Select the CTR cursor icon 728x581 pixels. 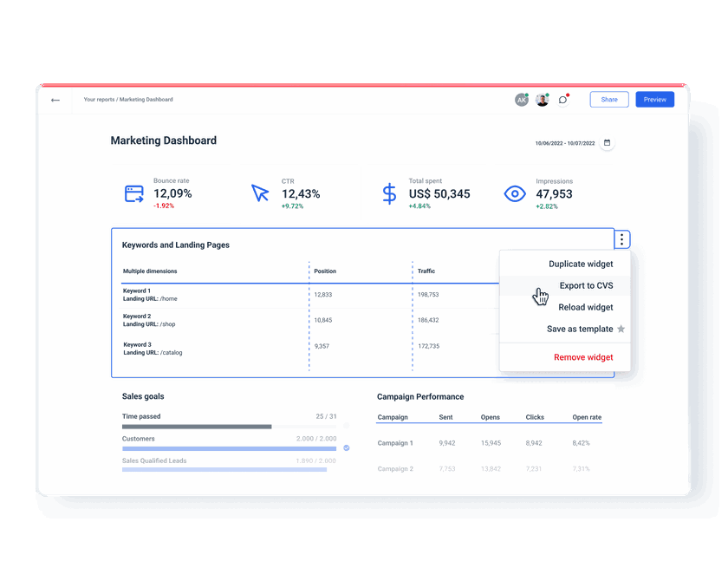coord(261,193)
